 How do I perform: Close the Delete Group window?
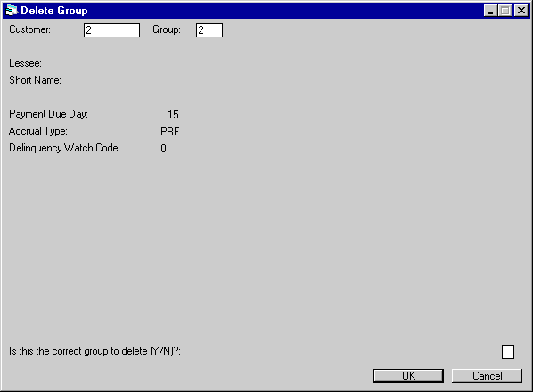click(521, 11)
